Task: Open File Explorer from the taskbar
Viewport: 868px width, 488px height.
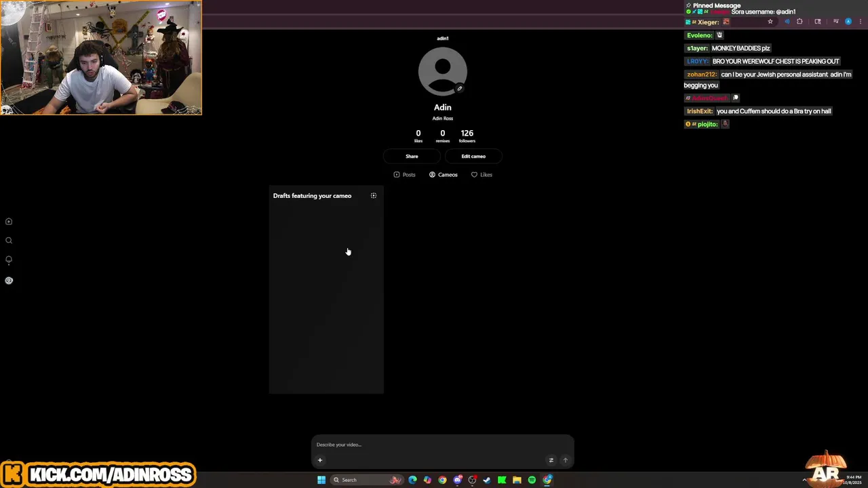Action: coord(517,480)
